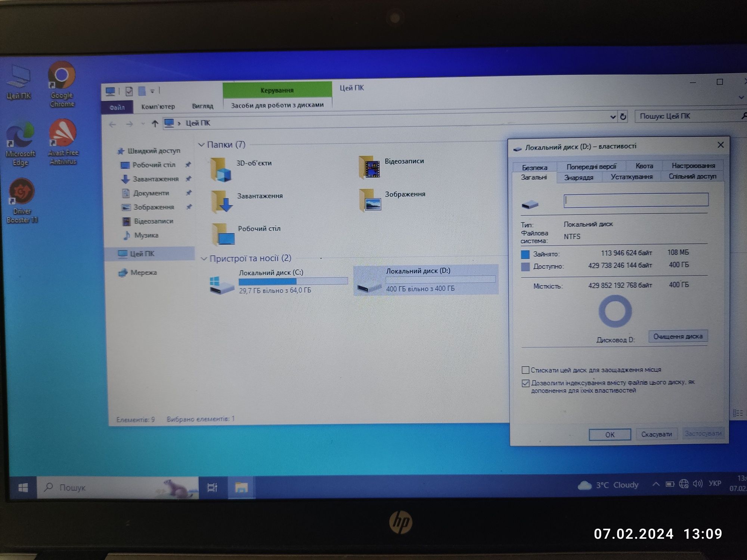Open the 3D-об'єкти folder
This screenshot has height=560, width=747.
coord(241,169)
